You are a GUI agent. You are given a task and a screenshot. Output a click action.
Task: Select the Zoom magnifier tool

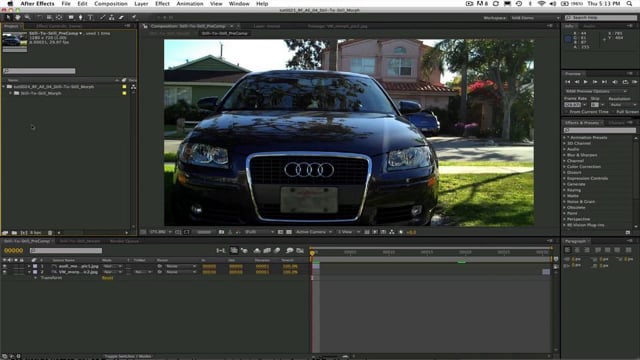pyautogui.click(x=27, y=18)
